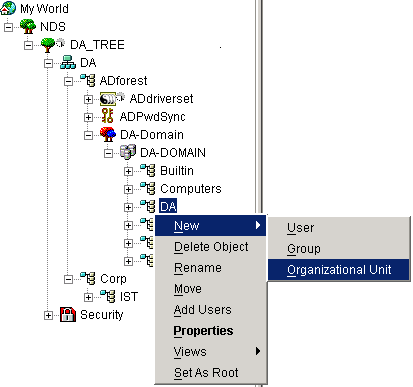This screenshot has width=413, height=387.
Task: Select the Corp label
Action: [x=113, y=279]
